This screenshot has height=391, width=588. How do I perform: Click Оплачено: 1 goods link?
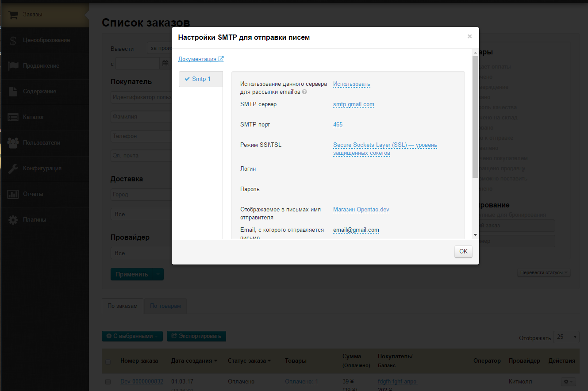(301, 382)
